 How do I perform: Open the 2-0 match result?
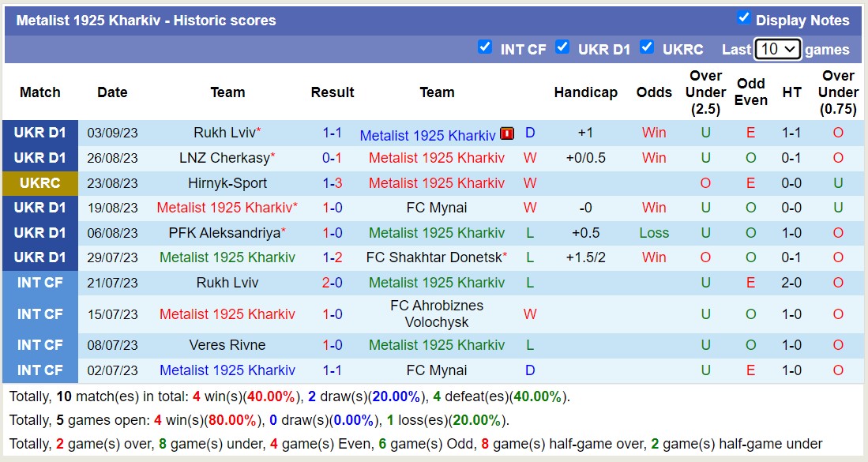pos(332,283)
